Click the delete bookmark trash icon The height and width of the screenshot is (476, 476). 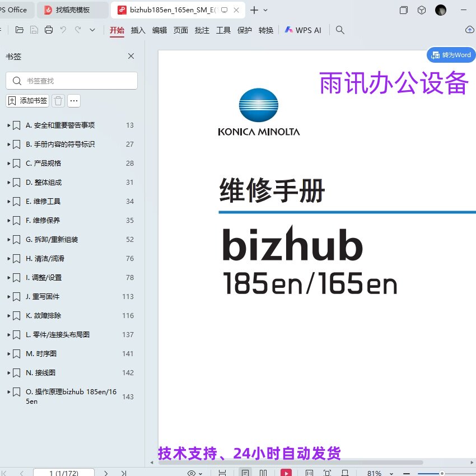[x=58, y=100]
